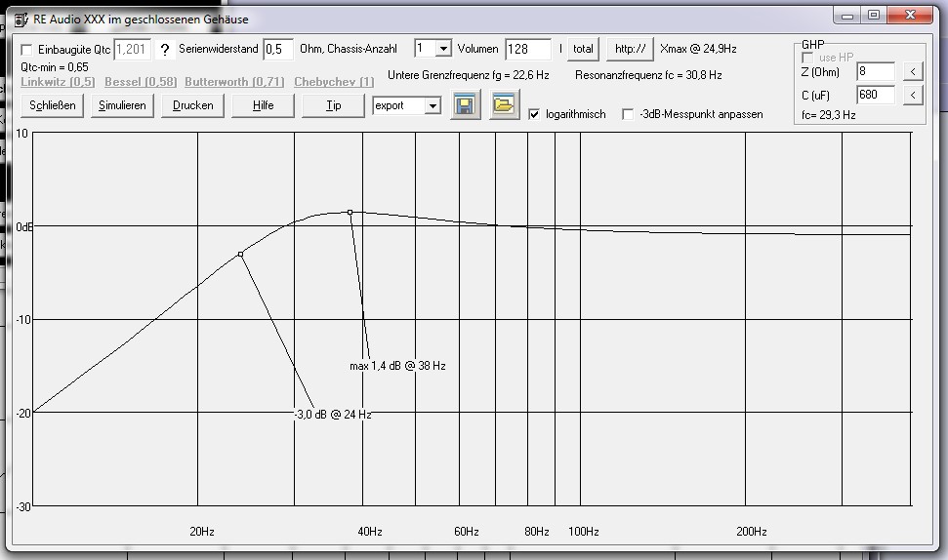
Task: Click the C (uF) input field
Action: click(x=876, y=95)
